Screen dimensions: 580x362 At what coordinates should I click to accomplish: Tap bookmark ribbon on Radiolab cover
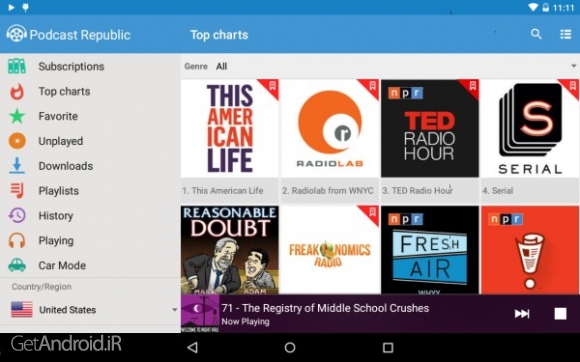point(372,86)
